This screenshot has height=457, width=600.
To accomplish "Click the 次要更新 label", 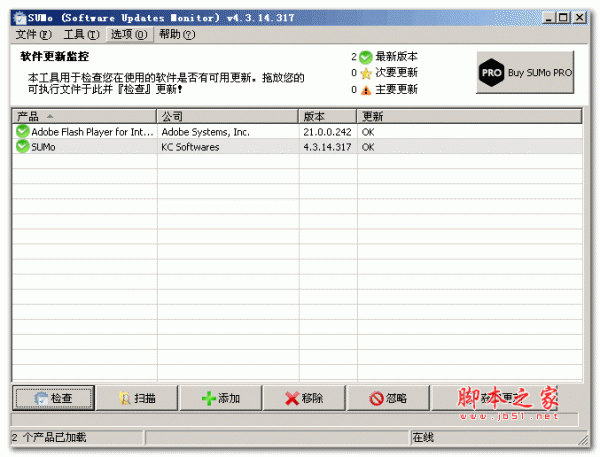I will point(396,72).
